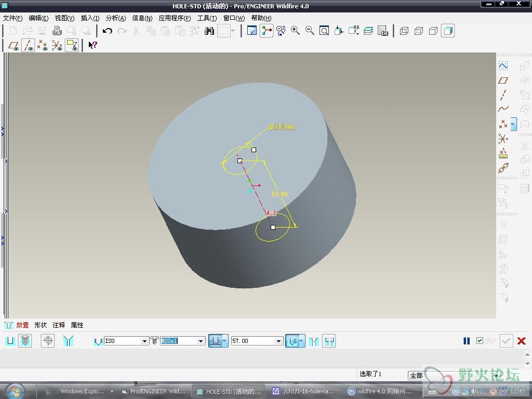Switch to hidden line display
The width and height of the screenshot is (532, 399).
pyautogui.click(x=419, y=31)
